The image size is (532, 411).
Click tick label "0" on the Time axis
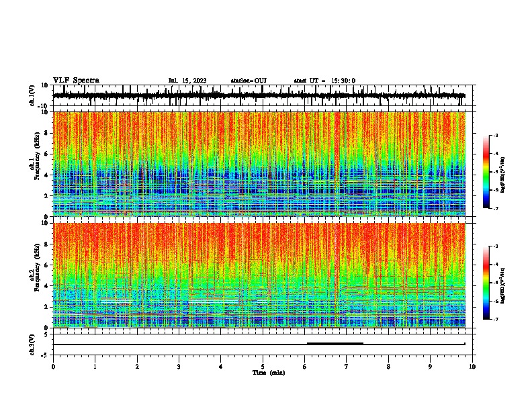tap(53, 367)
